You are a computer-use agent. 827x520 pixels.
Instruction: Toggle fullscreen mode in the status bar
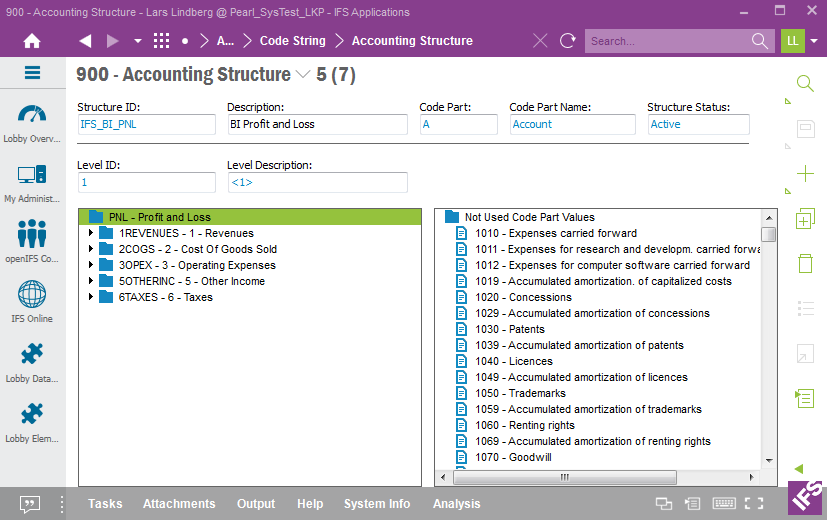pyautogui.click(x=755, y=504)
